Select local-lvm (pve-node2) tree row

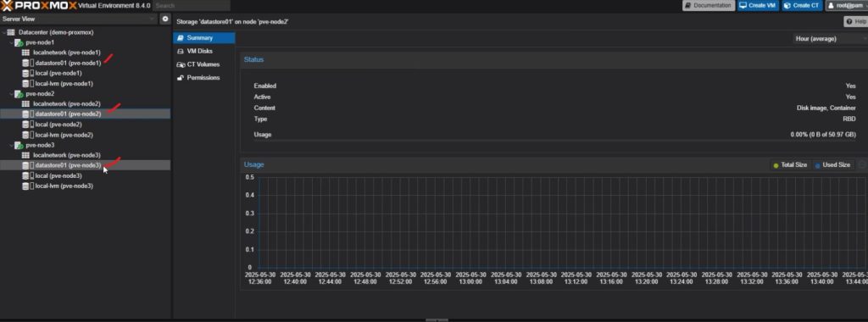[x=86, y=135]
